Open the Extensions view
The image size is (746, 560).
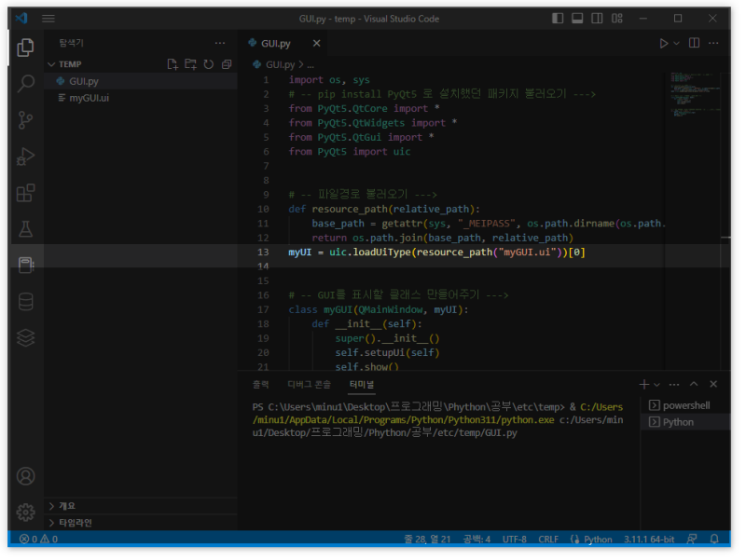pyautogui.click(x=26, y=193)
